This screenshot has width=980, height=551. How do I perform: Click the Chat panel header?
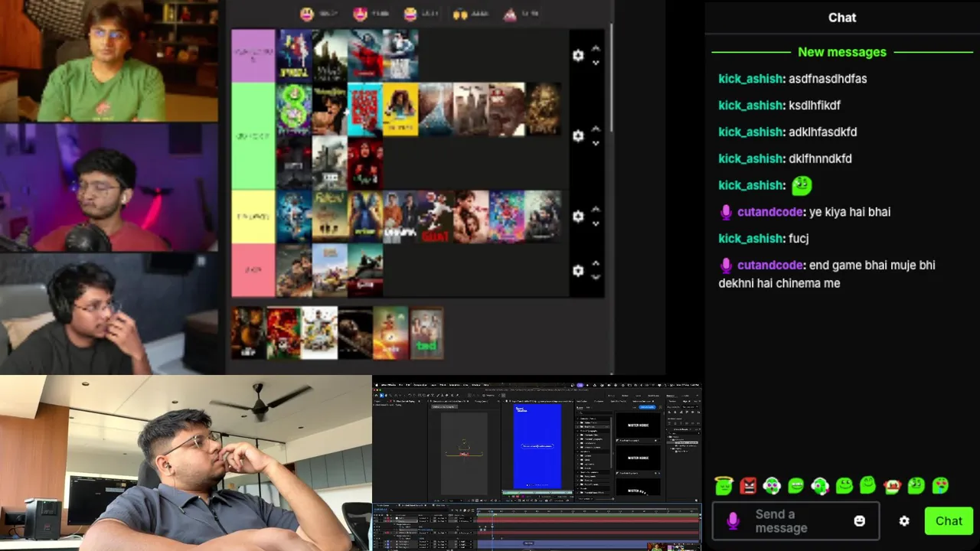pyautogui.click(x=842, y=18)
